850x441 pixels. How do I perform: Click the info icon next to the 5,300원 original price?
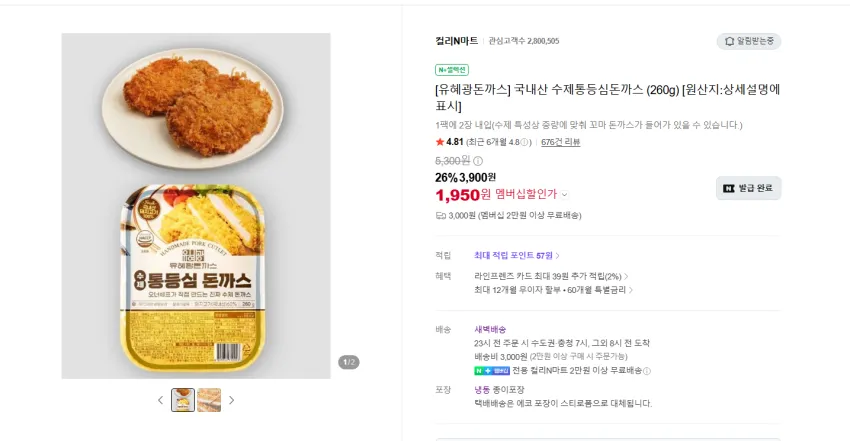(x=478, y=161)
